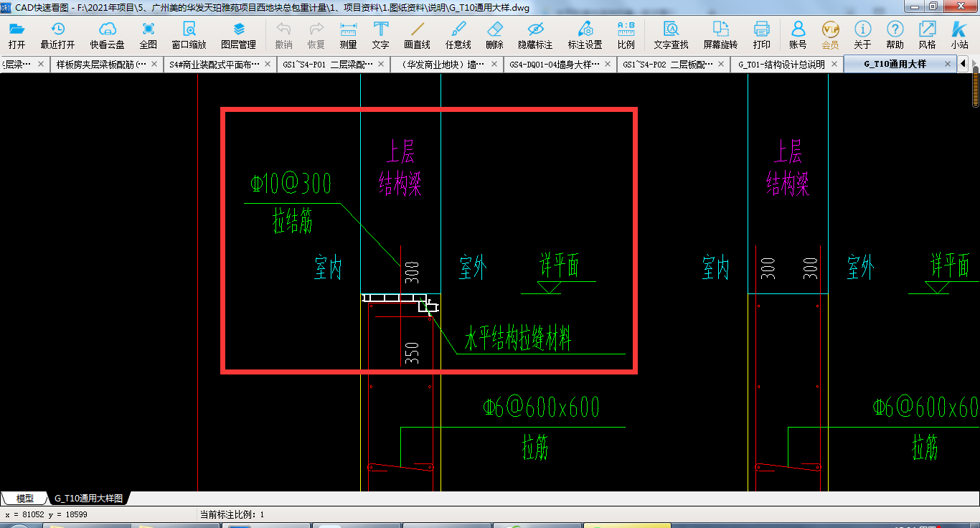Close the GS1~S4-P01 二层梁配 tab

pyautogui.click(x=380, y=64)
